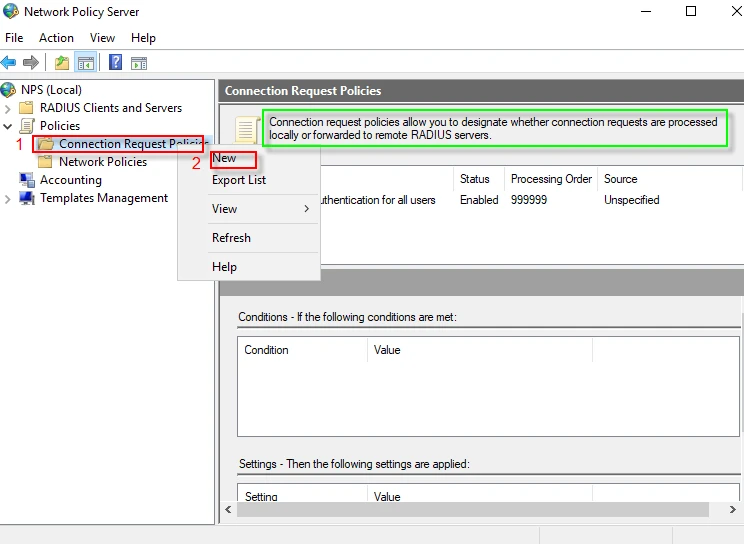This screenshot has height=544, width=744.
Task: Collapse the Policies tree node
Action: tap(9, 126)
